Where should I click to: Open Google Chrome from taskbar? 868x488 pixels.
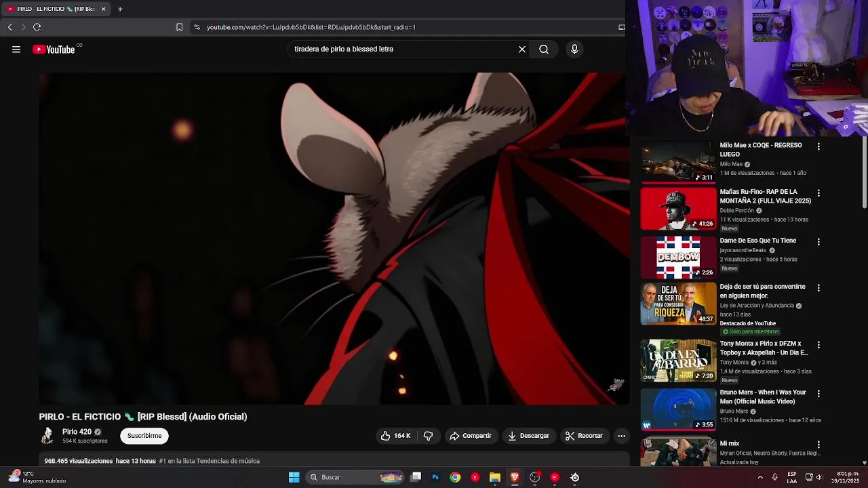(x=455, y=477)
